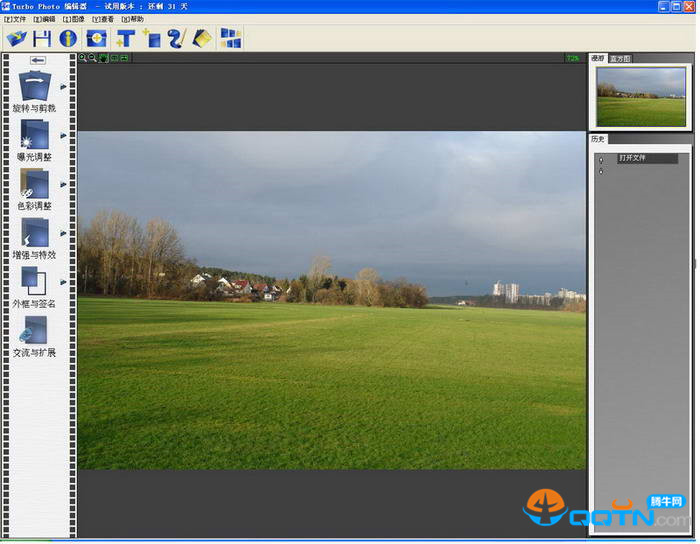700x544 pixels.
Task: Open the 图像 menu
Action: pyautogui.click(x=75, y=19)
